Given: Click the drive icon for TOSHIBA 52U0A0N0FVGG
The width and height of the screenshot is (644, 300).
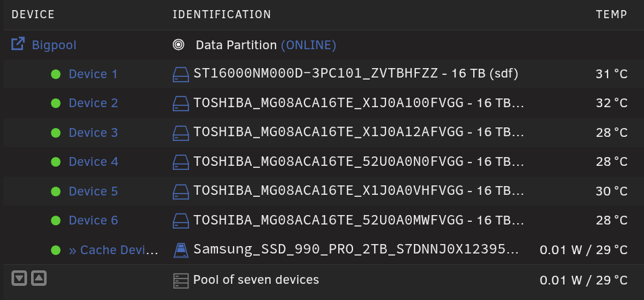Looking at the screenshot, I should 181,162.
